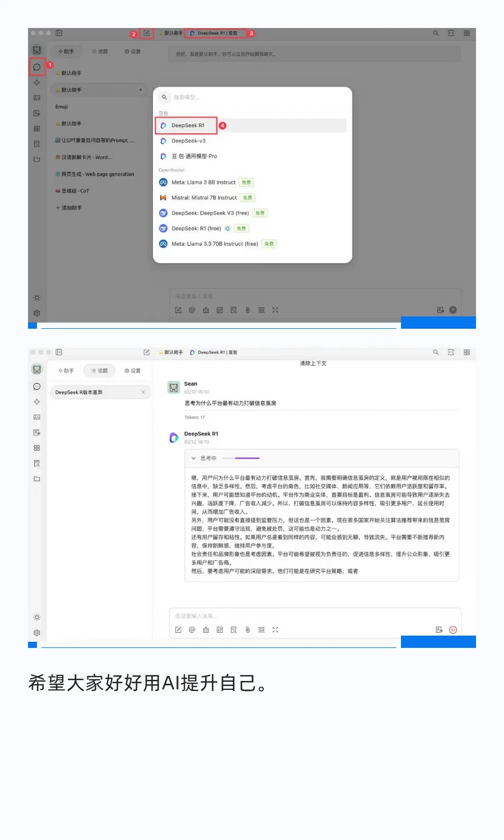Open knowledge base icon in model-picker window sidebar

pos(36,144)
